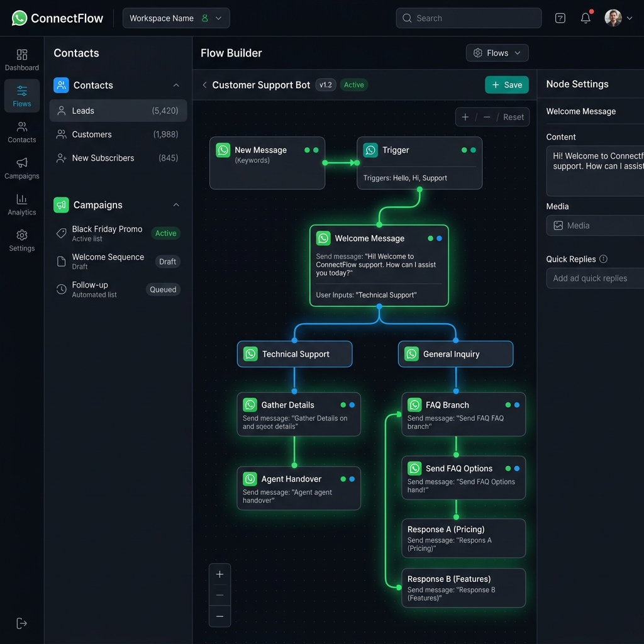Click the "Triggers: Hello, Hi, Support" text
The image size is (644, 644).
point(405,178)
